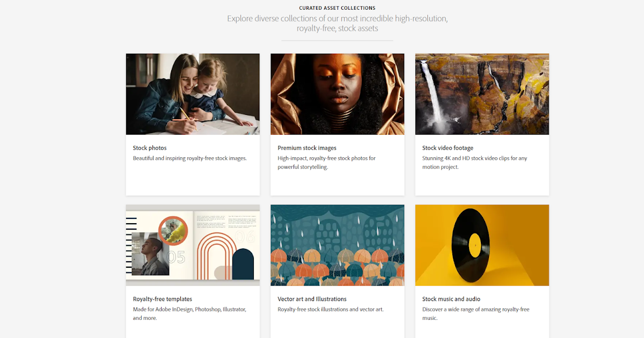Image resolution: width=644 pixels, height=338 pixels.
Task: Click the 'High-impact, royalty-free stock photos' description
Action: click(327, 163)
